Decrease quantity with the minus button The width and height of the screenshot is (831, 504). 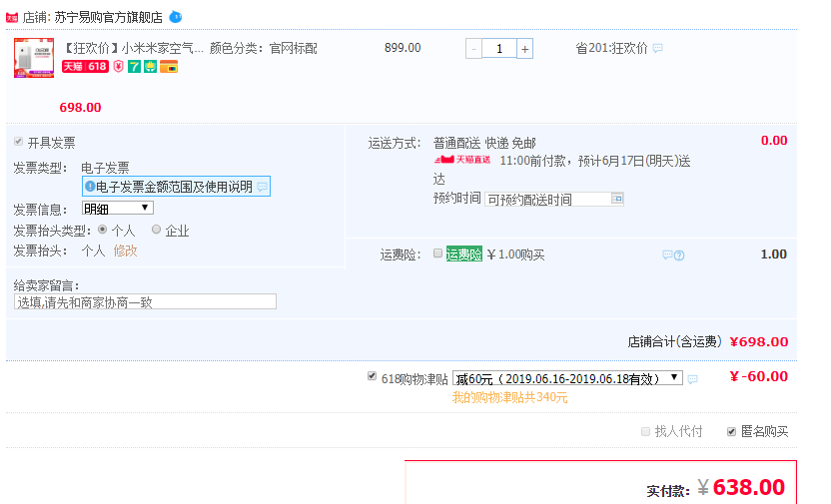tap(473, 49)
